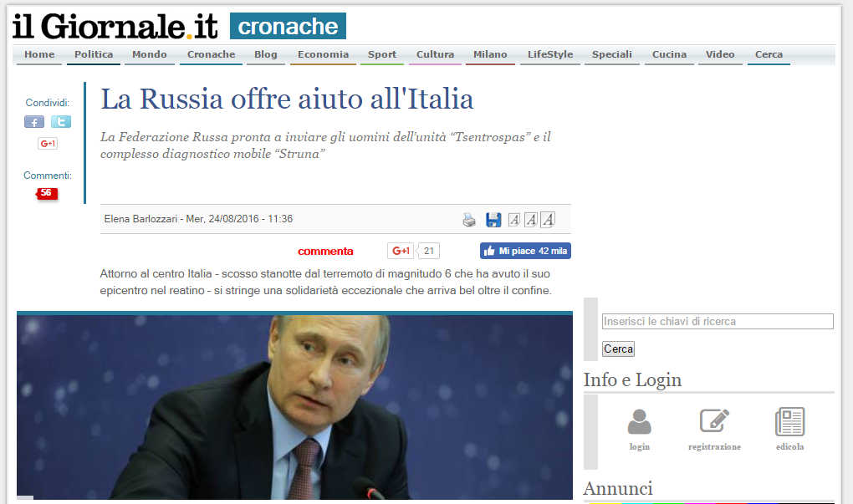Open the edicola newspaper icon
Screen dimensions: 853x504
click(790, 421)
